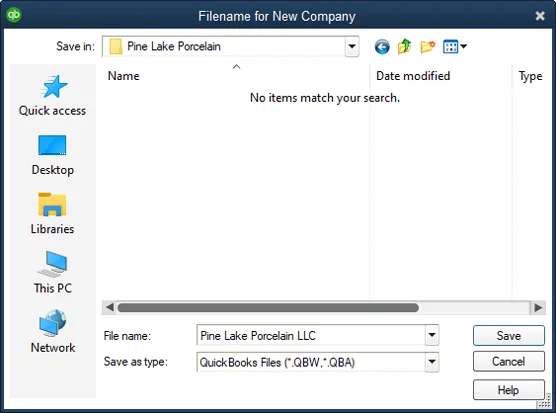Image resolution: width=556 pixels, height=413 pixels.
Task: Go up one folder level
Action: tap(404, 46)
